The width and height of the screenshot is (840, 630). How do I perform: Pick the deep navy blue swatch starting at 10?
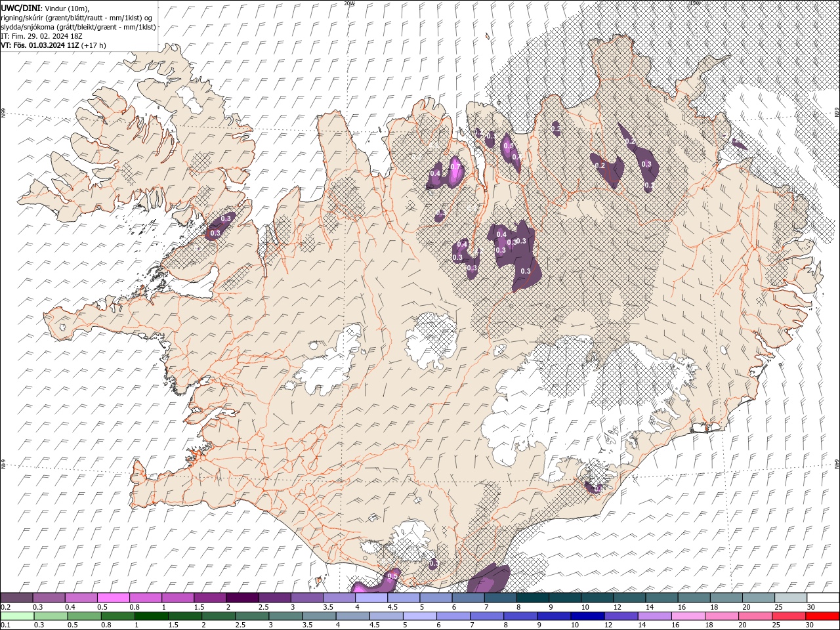587,616
